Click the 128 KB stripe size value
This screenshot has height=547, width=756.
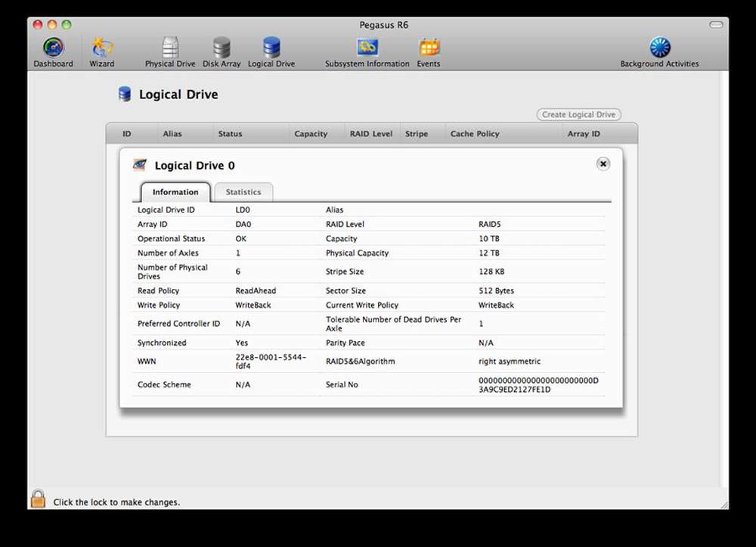[x=491, y=272]
